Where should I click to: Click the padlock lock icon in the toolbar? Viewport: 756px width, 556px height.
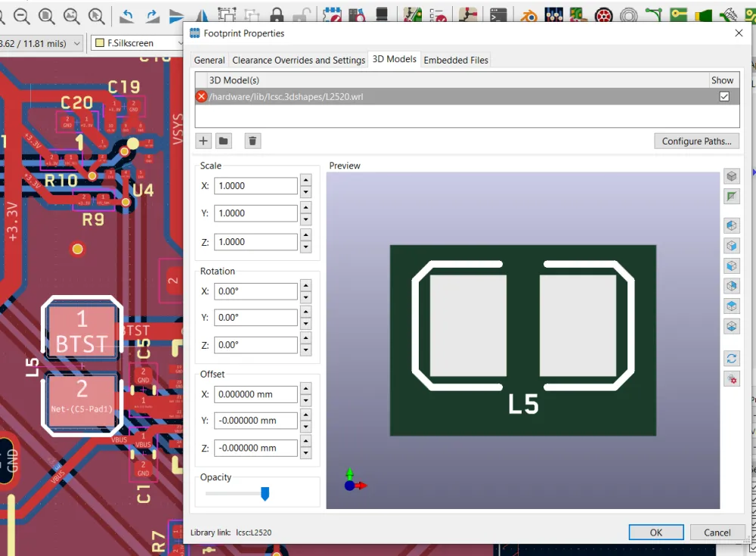coord(277,15)
